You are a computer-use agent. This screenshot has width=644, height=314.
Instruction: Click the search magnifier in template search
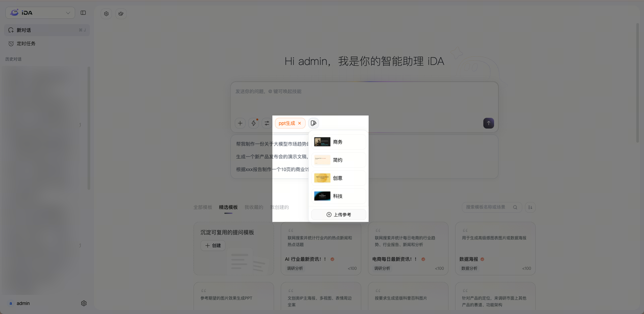pyautogui.click(x=515, y=207)
